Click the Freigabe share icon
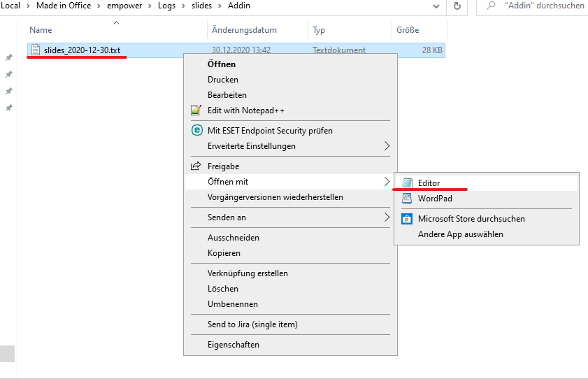Screen dimensions: 588x379 coord(196,166)
